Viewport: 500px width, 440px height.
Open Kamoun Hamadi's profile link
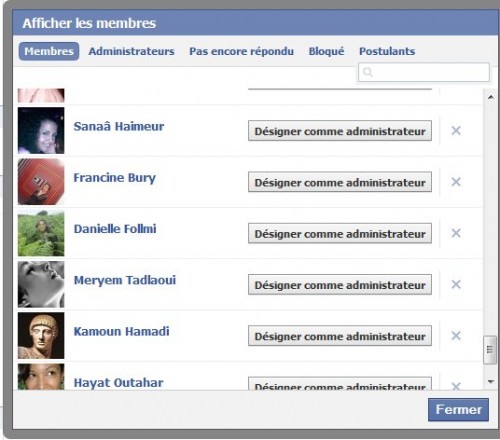point(122,331)
